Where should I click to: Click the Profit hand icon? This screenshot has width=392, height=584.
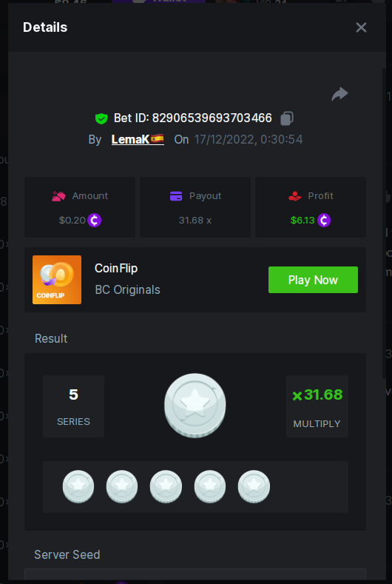[295, 196]
